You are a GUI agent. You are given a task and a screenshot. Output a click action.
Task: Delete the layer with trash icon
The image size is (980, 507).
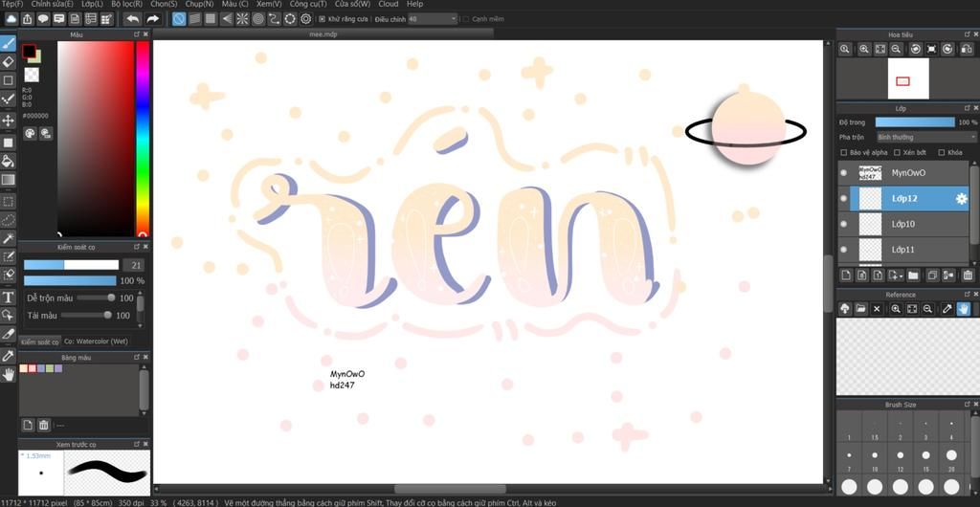pyautogui.click(x=968, y=275)
